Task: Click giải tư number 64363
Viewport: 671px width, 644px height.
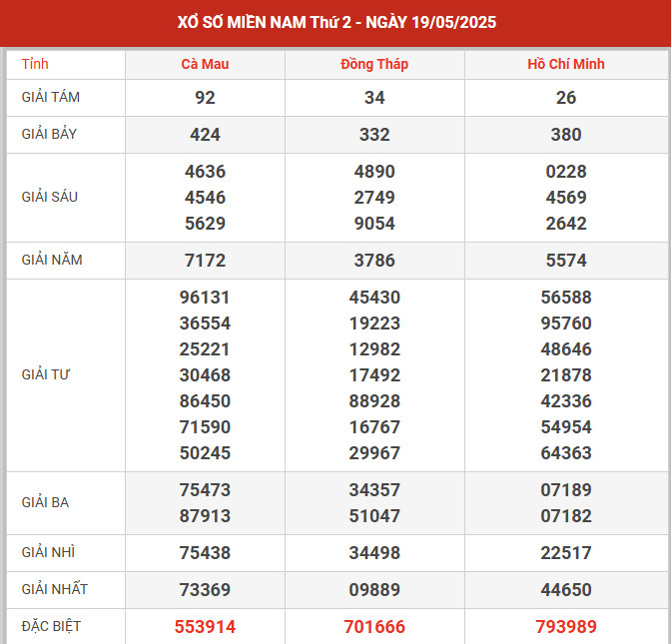Action: [566, 452]
